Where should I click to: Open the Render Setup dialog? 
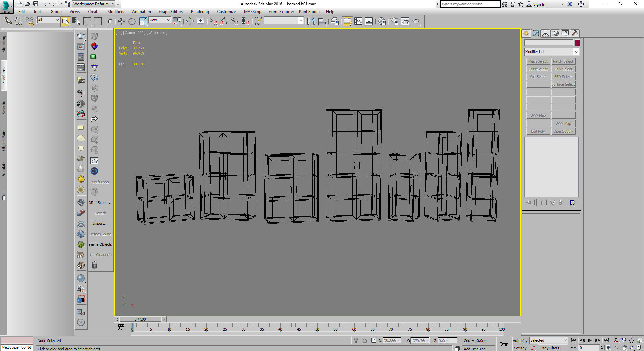(394, 21)
